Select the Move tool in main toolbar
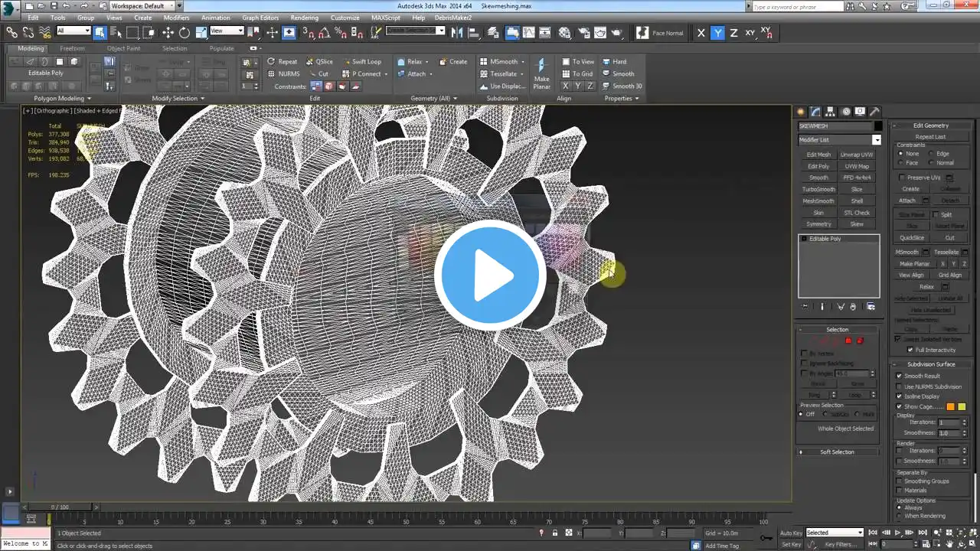This screenshot has width=980, height=551. 168,33
